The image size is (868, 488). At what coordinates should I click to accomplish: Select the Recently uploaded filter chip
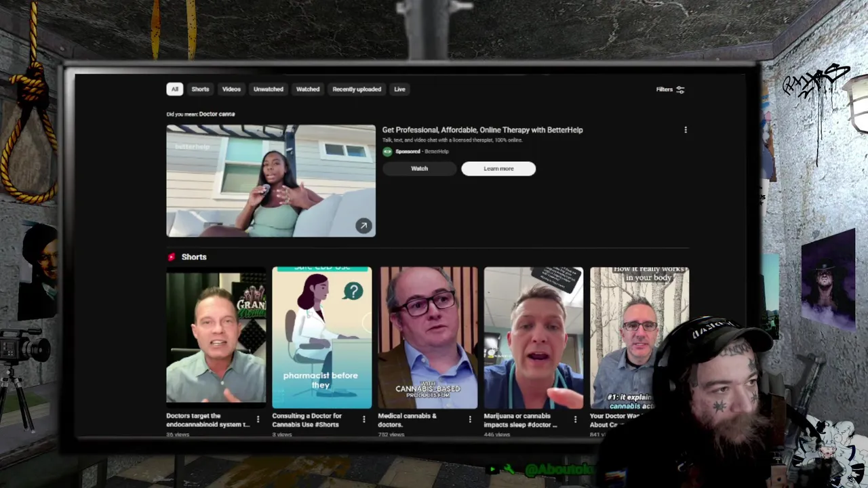[357, 89]
